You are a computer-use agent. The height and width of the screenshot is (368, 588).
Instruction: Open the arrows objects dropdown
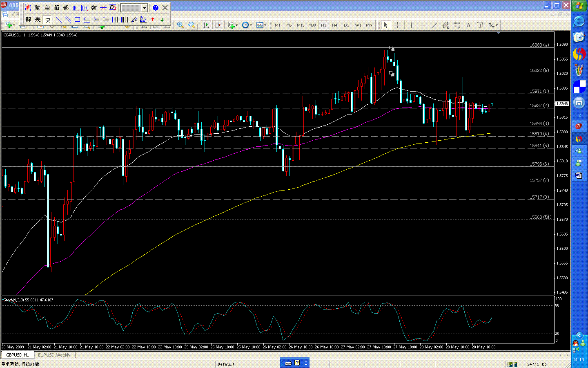493,25
